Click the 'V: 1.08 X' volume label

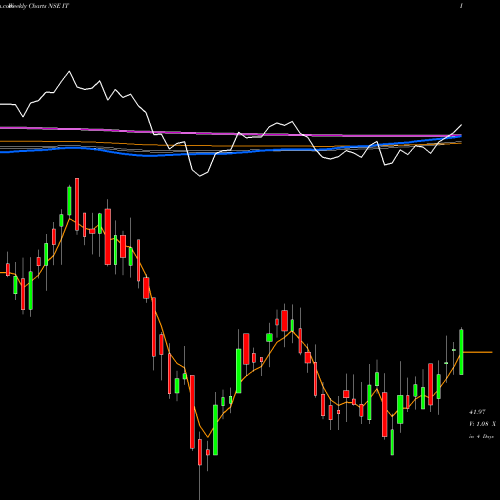(482, 424)
